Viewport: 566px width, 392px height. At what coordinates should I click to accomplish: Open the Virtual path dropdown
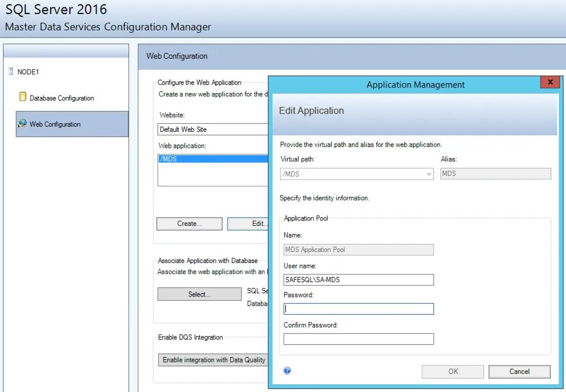pos(357,174)
